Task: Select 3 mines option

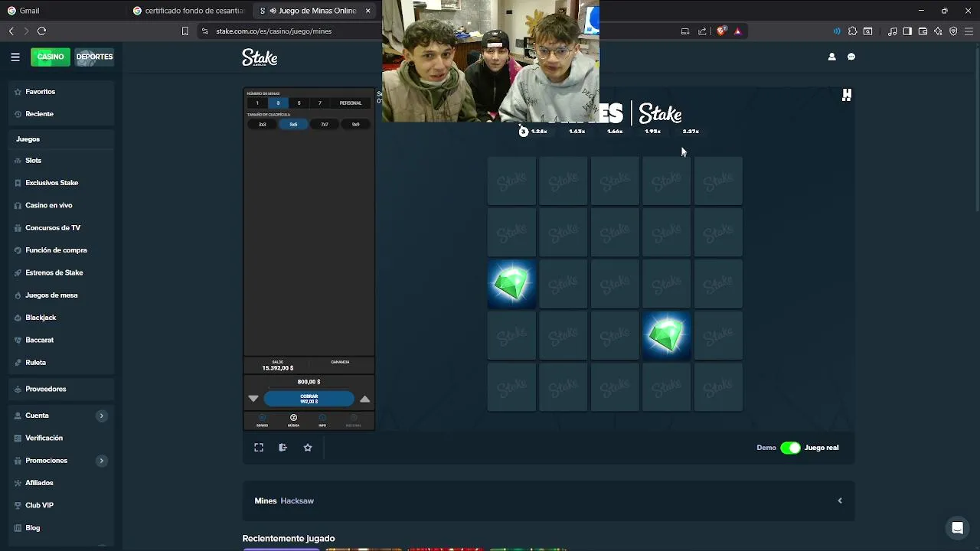Action: pos(278,103)
